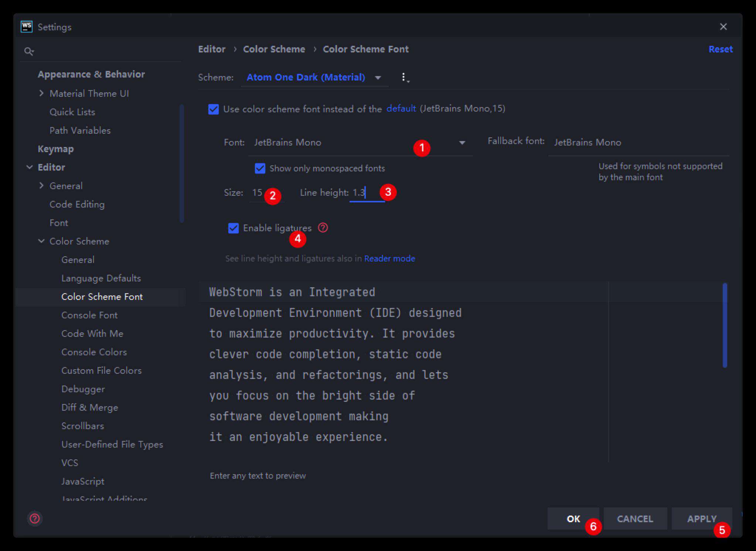Click the settings search magnifier icon

[x=29, y=51]
